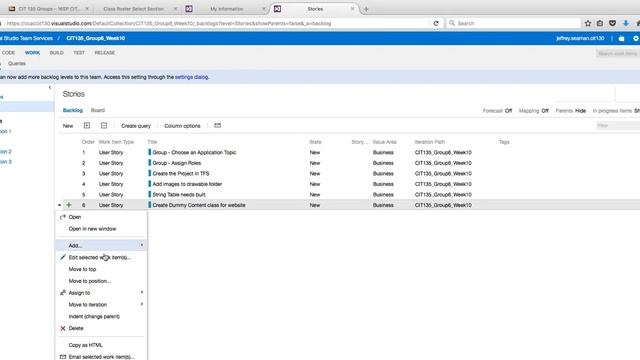
Task: Click the New button
Action: coord(68,126)
